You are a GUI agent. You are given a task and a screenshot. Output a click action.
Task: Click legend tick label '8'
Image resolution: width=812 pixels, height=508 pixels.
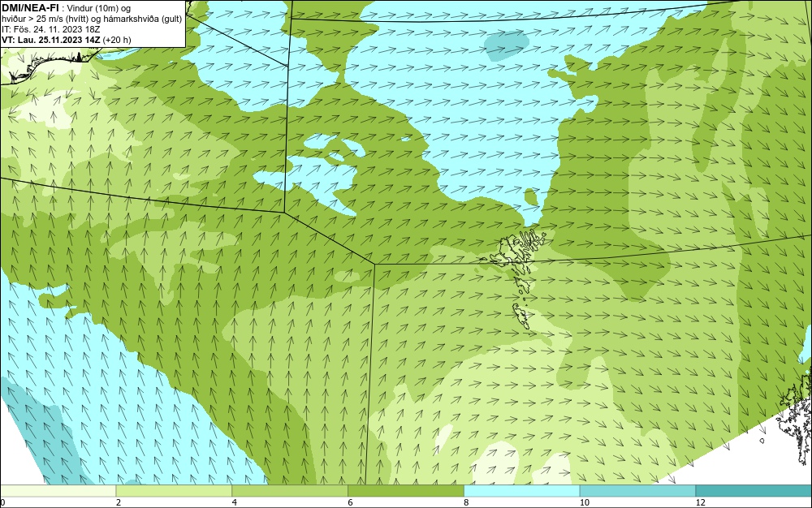[467, 502]
